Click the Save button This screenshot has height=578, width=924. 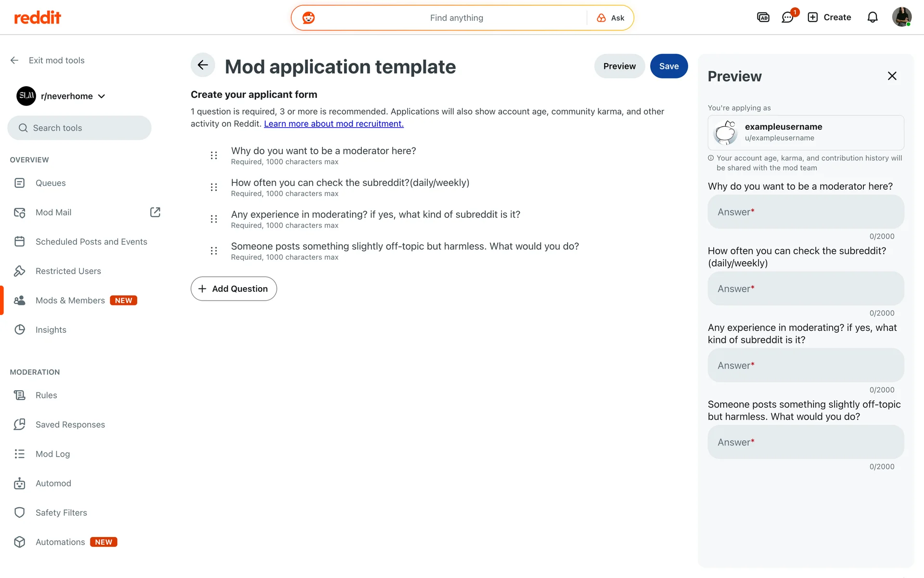coord(668,66)
